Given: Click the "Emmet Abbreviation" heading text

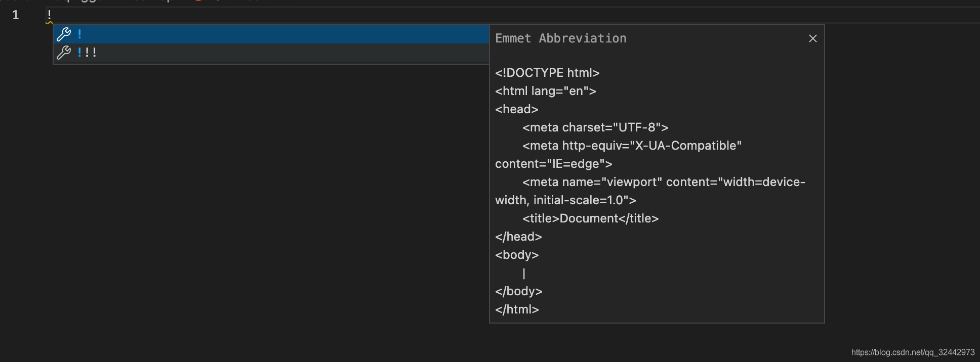Looking at the screenshot, I should (560, 38).
